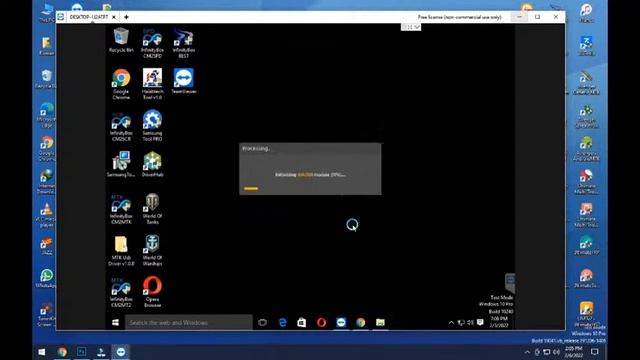640x360 pixels.
Task: Open remote tray volume icon
Action: [470, 322]
